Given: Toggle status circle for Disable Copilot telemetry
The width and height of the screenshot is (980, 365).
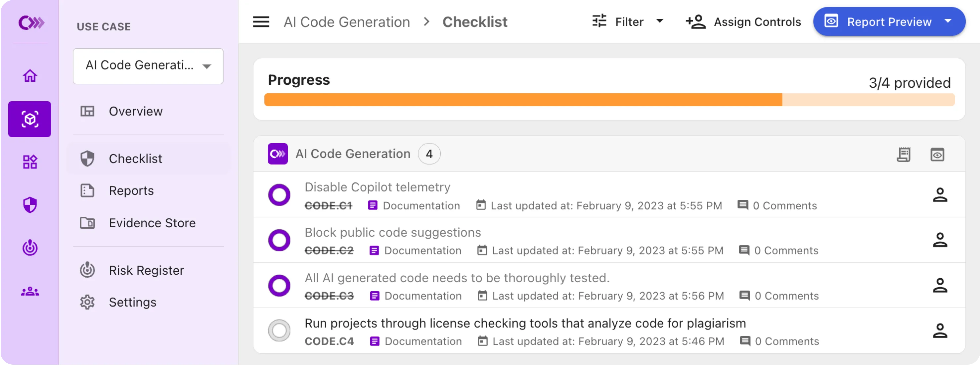Looking at the screenshot, I should coord(279,195).
